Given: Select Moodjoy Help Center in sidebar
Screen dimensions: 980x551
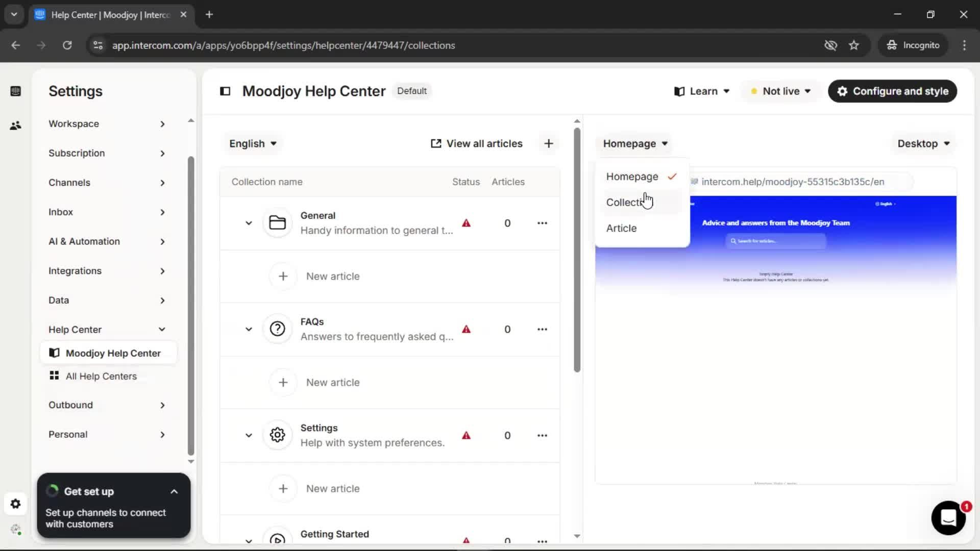Looking at the screenshot, I should (108, 353).
